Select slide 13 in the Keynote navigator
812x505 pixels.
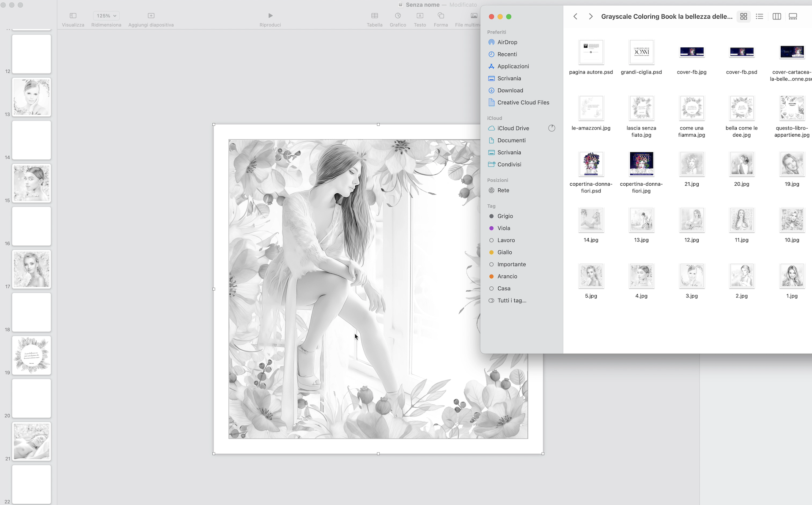pos(31,97)
